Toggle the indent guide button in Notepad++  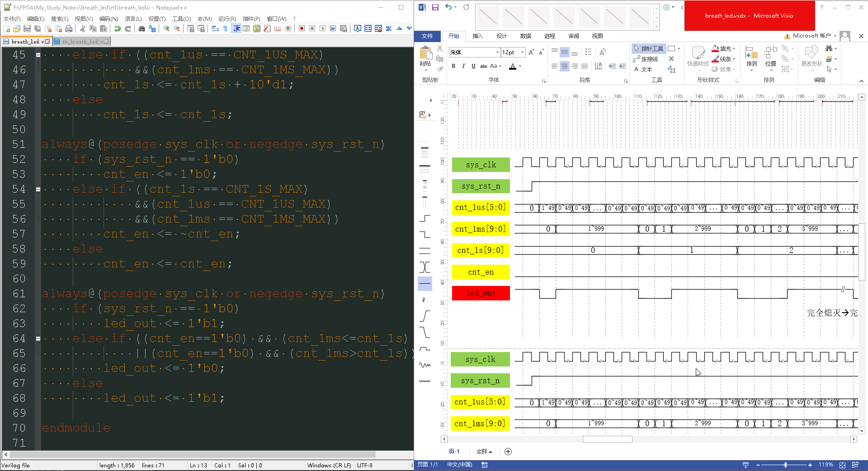coord(236,29)
